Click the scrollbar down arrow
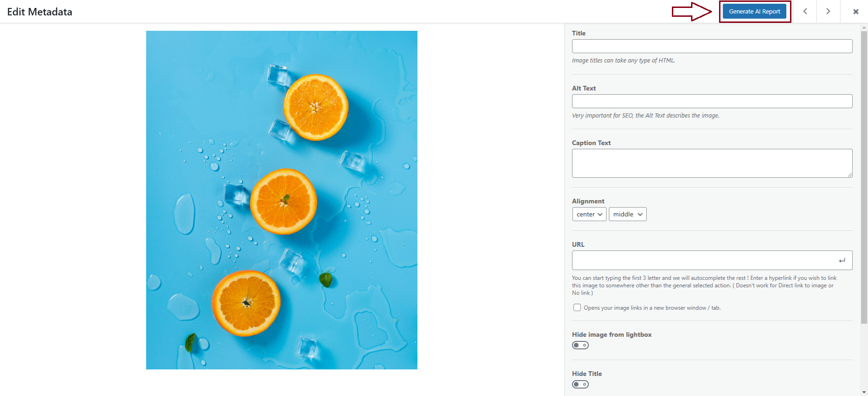 coord(864,393)
